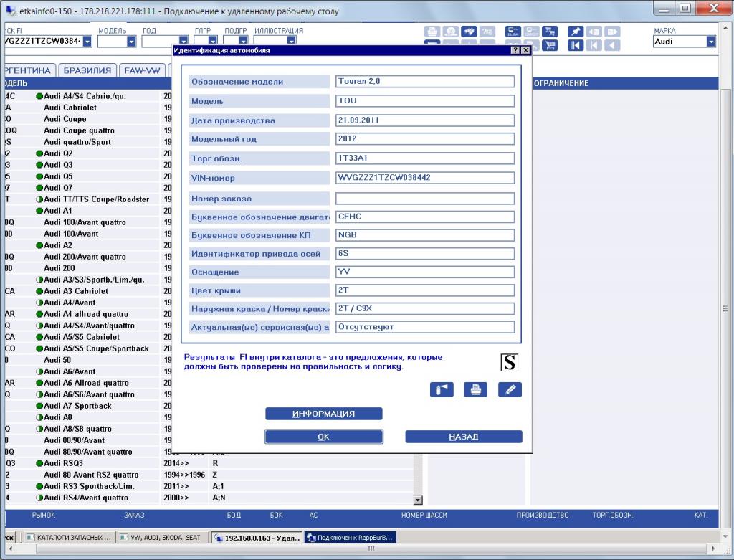Open the handshake icon in the top toolbar
734x560 pixels.
(x=469, y=32)
